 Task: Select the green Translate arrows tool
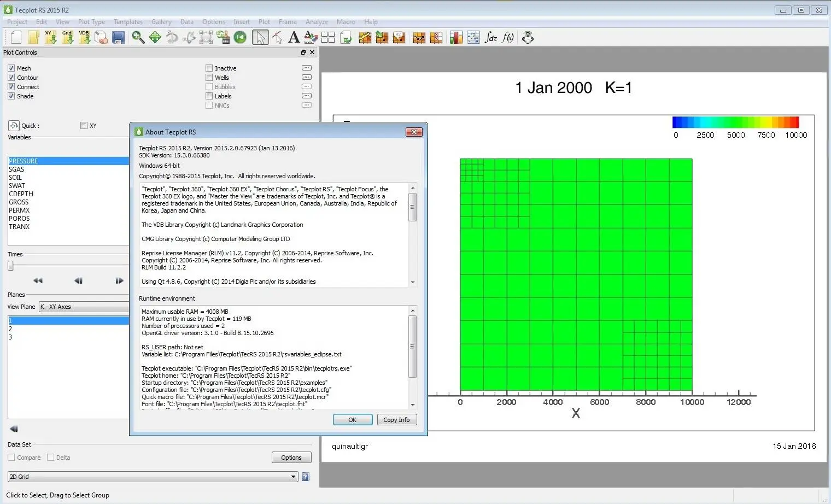tap(155, 37)
